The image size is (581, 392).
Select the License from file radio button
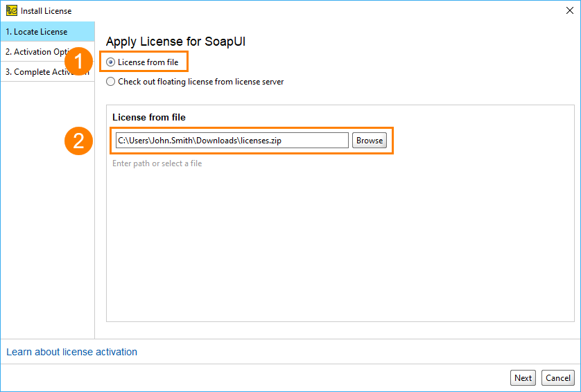(x=110, y=62)
